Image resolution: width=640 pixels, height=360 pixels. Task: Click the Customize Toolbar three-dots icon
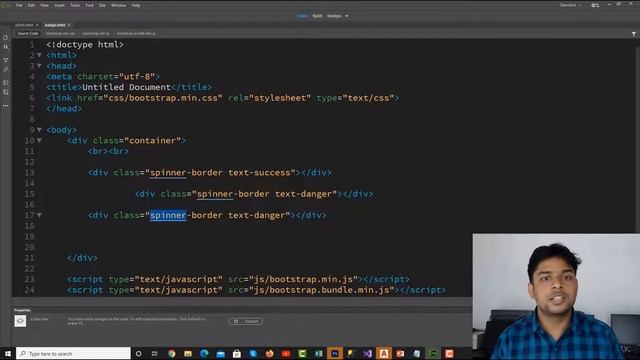click(x=6, y=106)
